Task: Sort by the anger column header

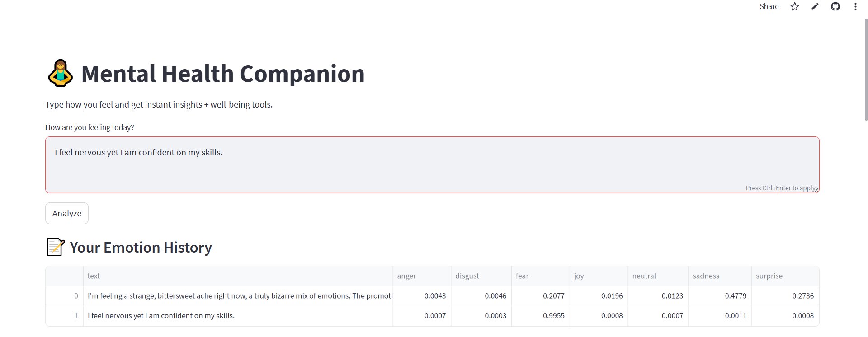Action: pyautogui.click(x=421, y=276)
